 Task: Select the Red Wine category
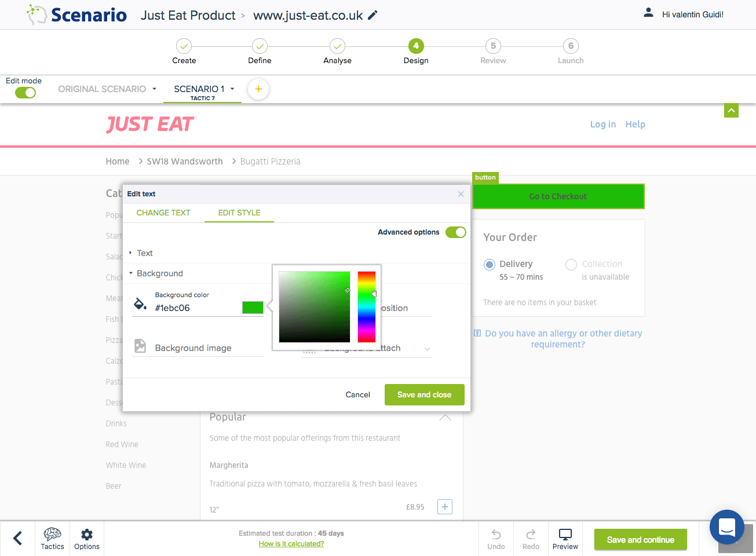122,444
